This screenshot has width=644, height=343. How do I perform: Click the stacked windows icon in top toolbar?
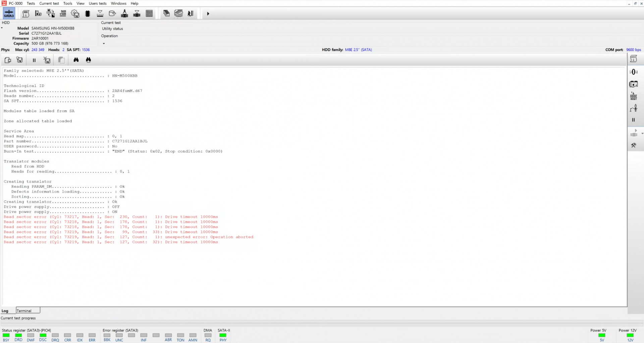166,13
